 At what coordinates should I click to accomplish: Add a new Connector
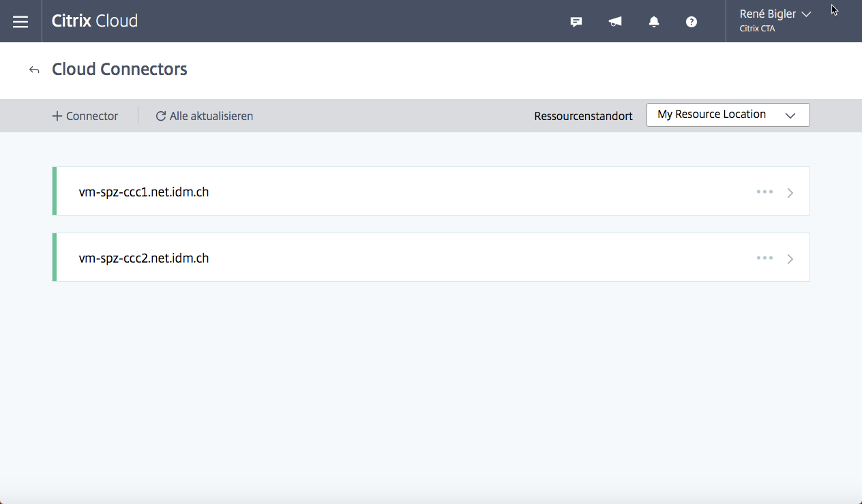(84, 116)
